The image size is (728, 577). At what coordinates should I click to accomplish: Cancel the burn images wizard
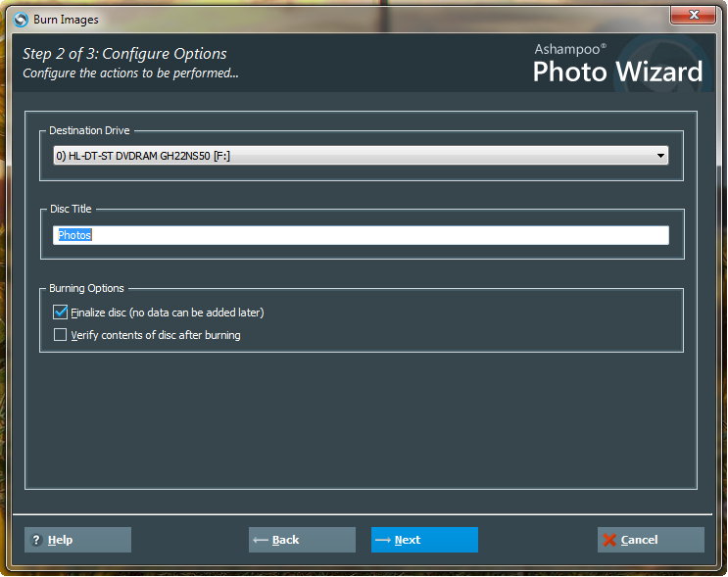coord(651,540)
